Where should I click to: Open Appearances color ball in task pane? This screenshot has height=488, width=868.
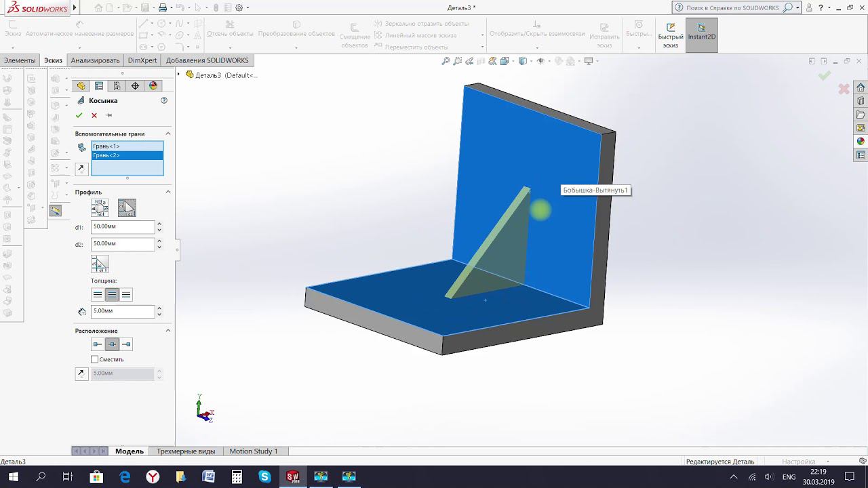click(x=861, y=142)
